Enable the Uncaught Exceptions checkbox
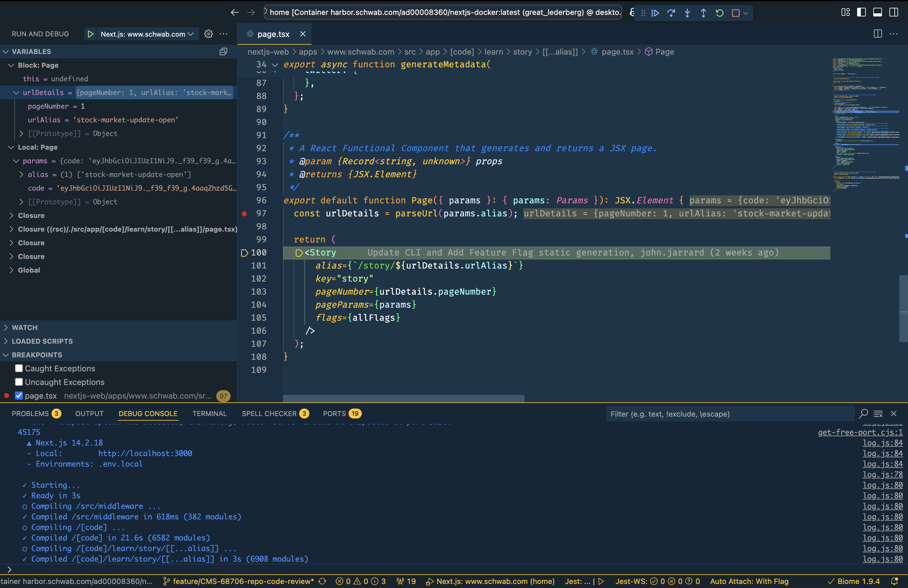Image resolution: width=908 pixels, height=588 pixels. coord(19,382)
